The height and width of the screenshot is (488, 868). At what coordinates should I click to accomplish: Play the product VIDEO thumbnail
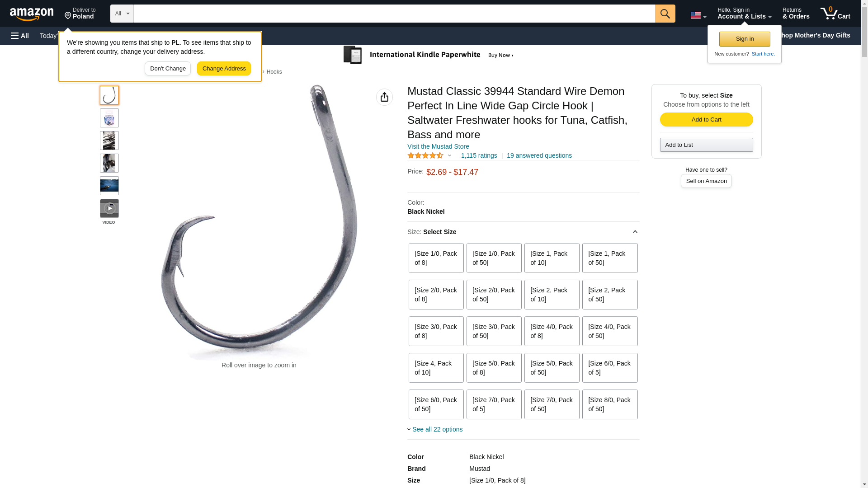(x=109, y=208)
